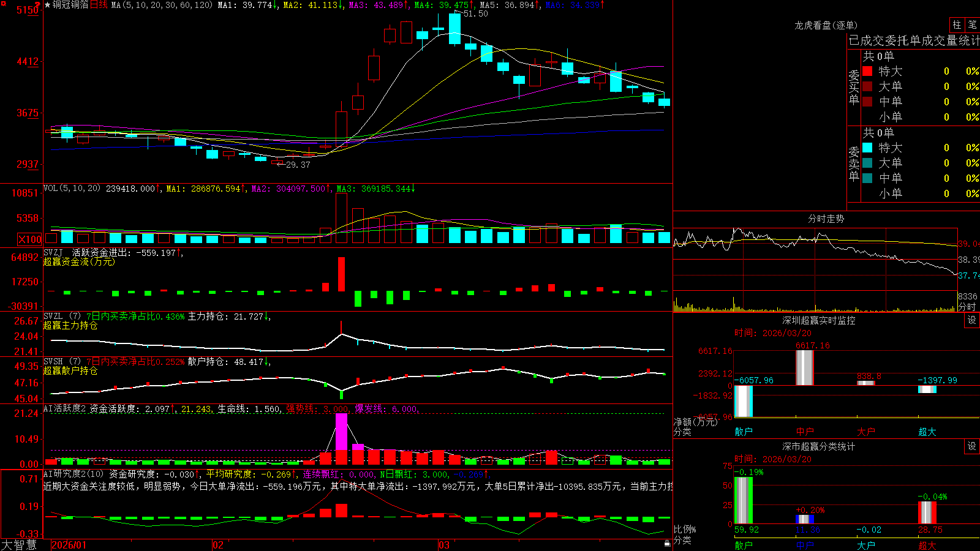Click the red 特大 buy-order swatch

[x=867, y=71]
